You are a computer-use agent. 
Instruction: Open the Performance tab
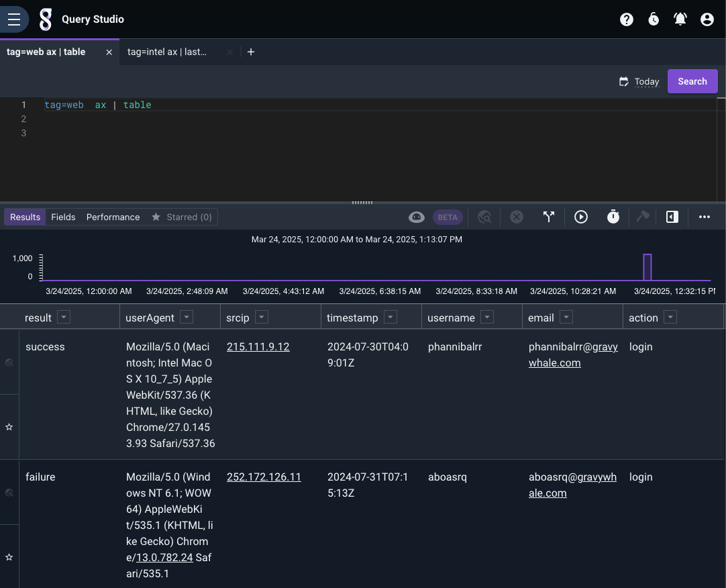click(113, 217)
